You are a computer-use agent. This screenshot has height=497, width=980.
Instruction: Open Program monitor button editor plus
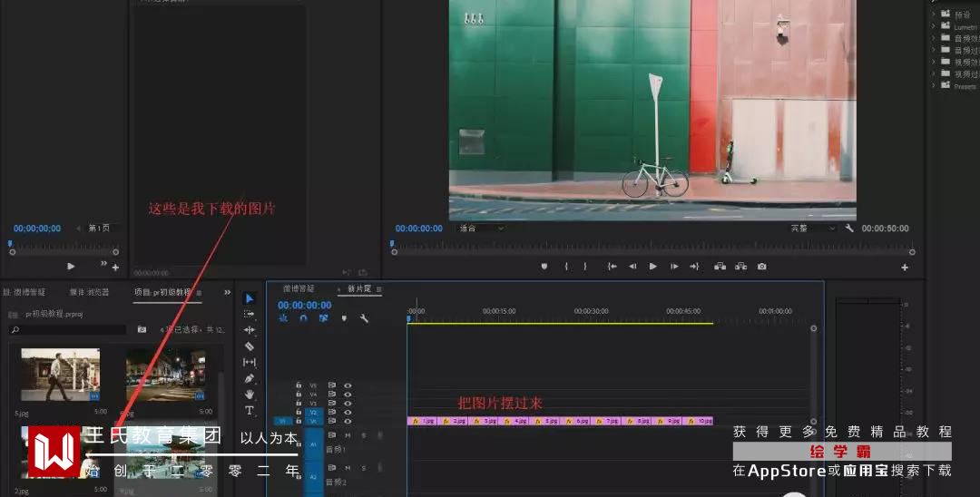[x=905, y=268]
